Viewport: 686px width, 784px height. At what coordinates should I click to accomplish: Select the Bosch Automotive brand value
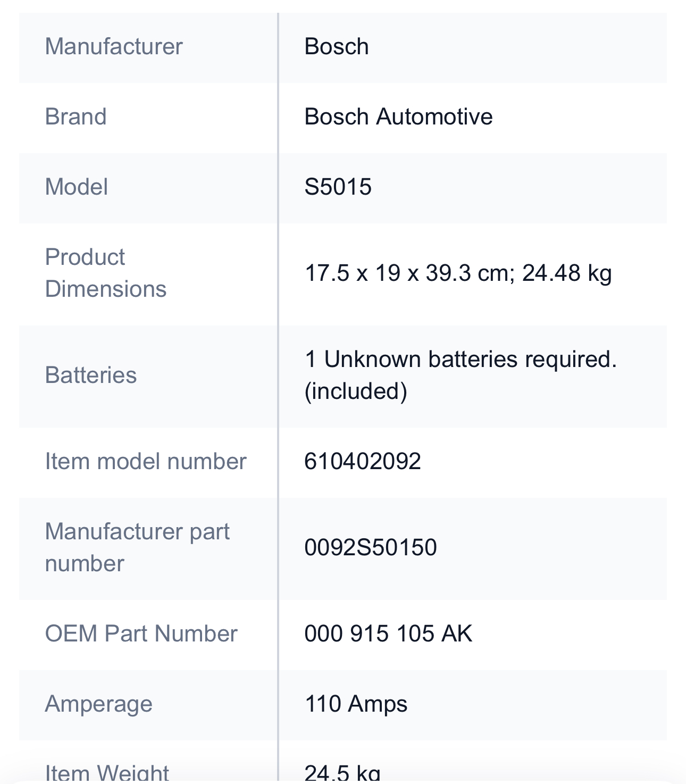398,117
